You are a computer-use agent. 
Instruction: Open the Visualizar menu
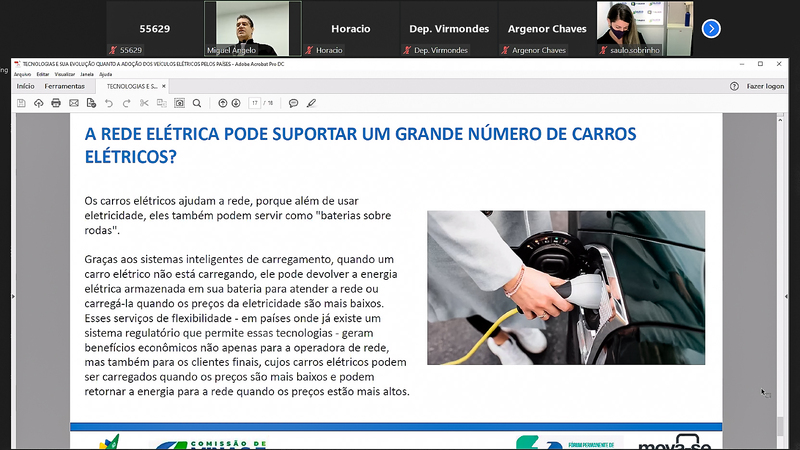click(64, 74)
